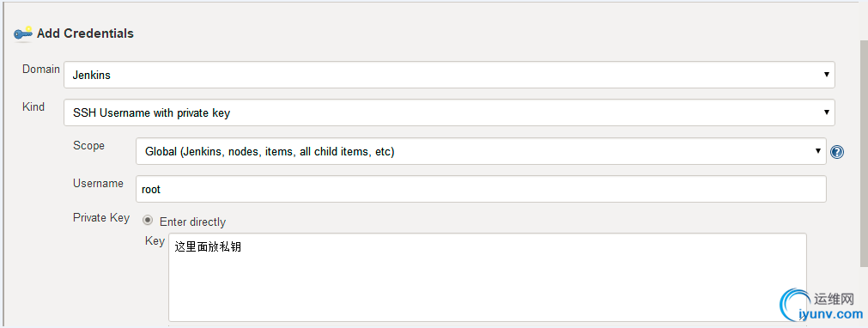Click inside the Key text area

tap(487, 277)
